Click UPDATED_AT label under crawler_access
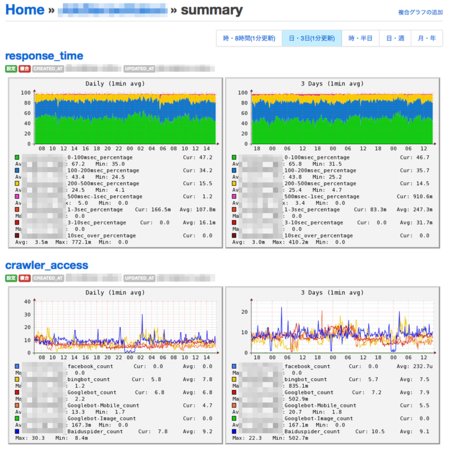The height and width of the screenshot is (450, 449). click(x=139, y=278)
